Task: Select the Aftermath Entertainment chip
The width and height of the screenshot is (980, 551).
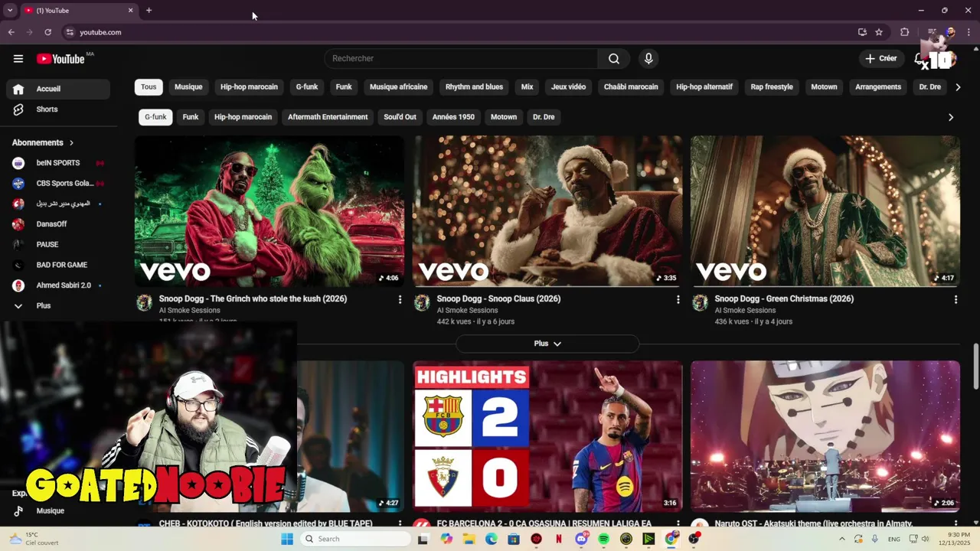Action: (328, 117)
